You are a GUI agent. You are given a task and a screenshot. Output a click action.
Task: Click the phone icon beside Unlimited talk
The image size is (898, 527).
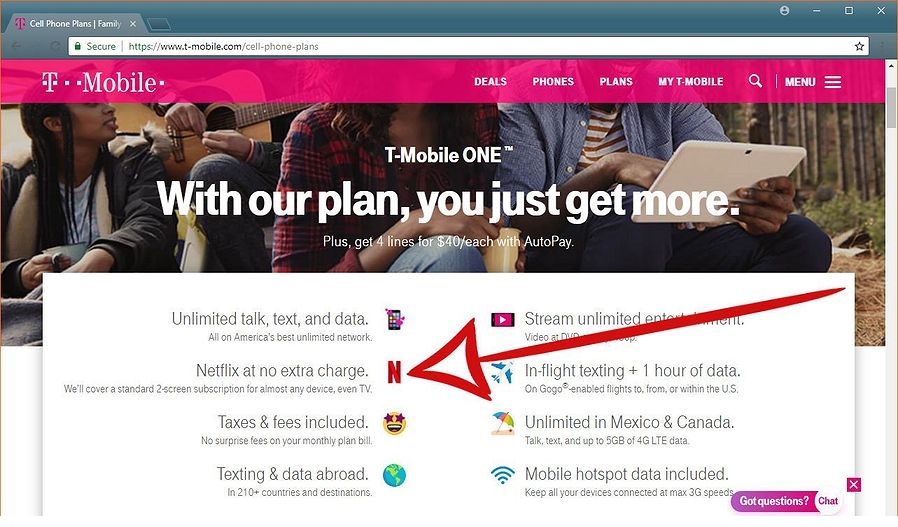[395, 319]
